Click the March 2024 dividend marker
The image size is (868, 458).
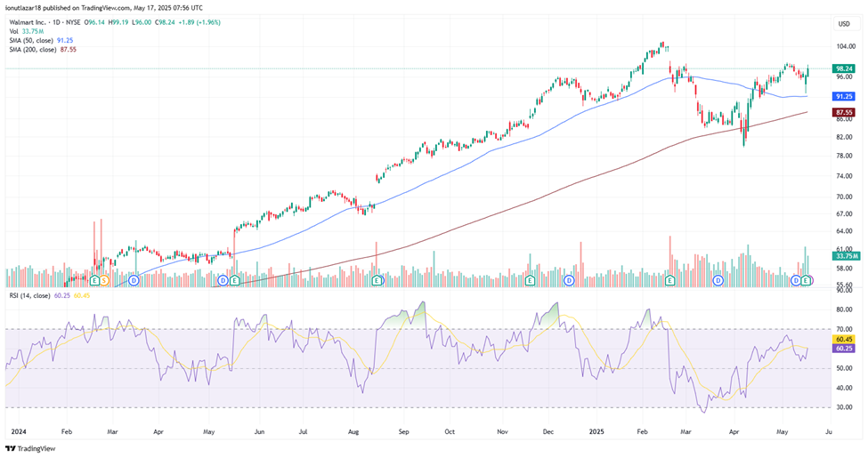[x=134, y=281]
